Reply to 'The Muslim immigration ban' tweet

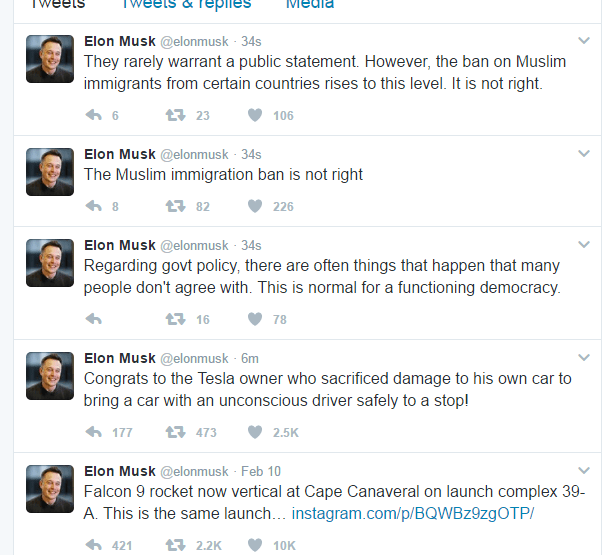pos(93,206)
